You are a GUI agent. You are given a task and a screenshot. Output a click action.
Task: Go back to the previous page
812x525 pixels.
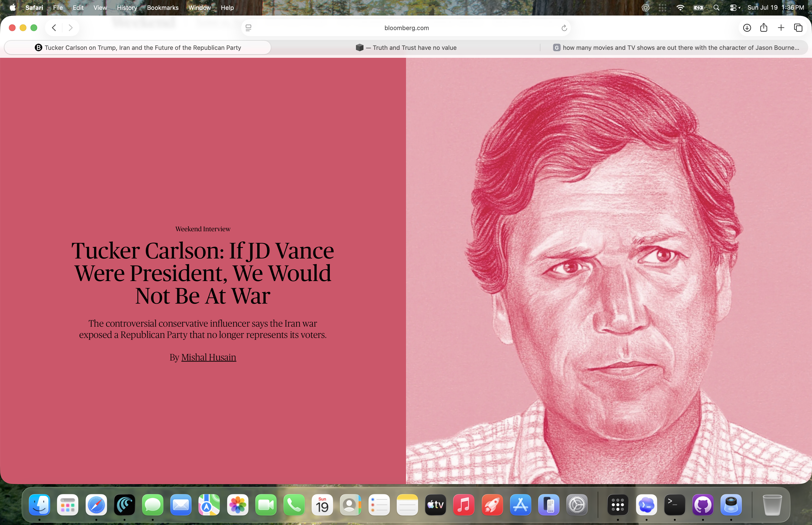(54, 28)
